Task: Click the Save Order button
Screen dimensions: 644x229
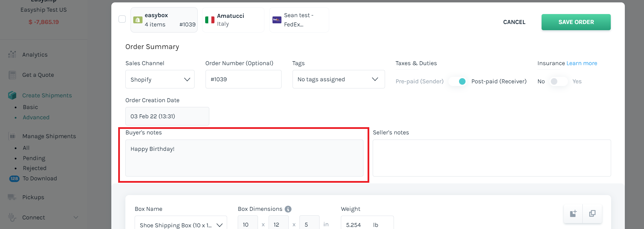Action: (576, 22)
